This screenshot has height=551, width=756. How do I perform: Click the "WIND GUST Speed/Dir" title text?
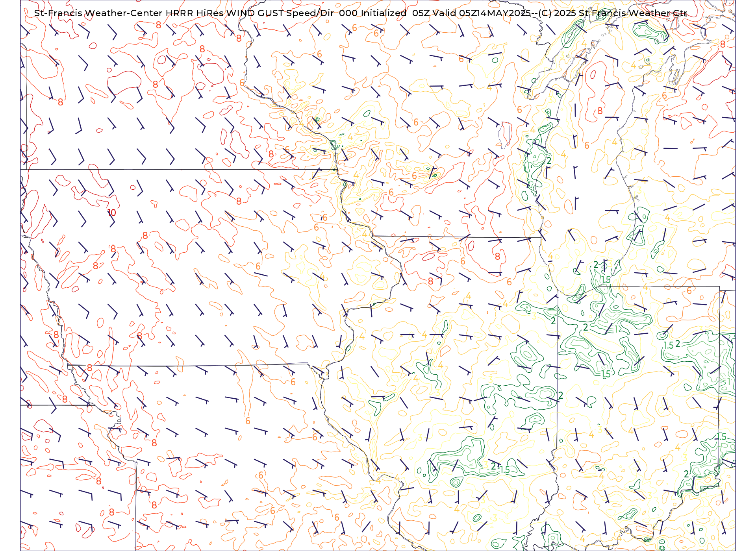click(280, 13)
